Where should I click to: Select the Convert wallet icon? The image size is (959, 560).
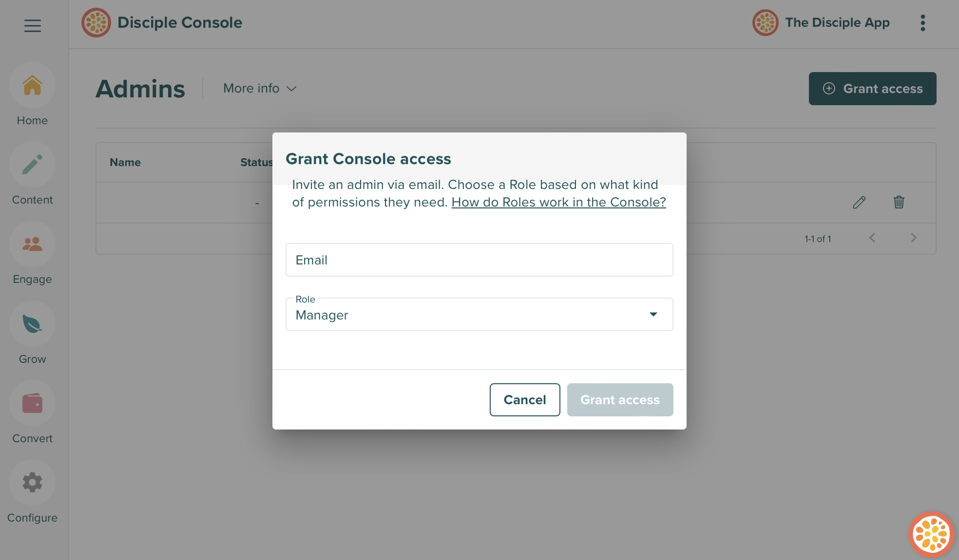32,403
